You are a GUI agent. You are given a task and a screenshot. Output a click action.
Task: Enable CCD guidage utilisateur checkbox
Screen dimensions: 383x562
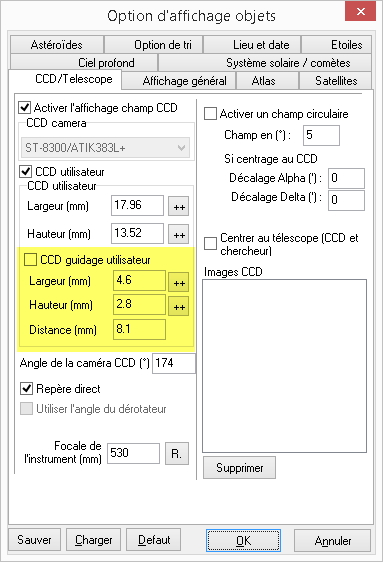[30, 259]
